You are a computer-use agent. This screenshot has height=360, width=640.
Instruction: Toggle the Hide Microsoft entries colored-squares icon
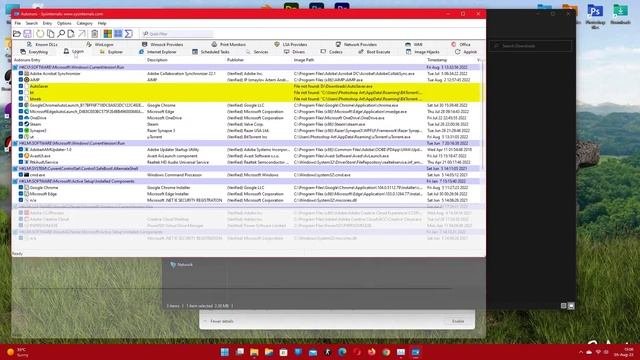[107, 33]
